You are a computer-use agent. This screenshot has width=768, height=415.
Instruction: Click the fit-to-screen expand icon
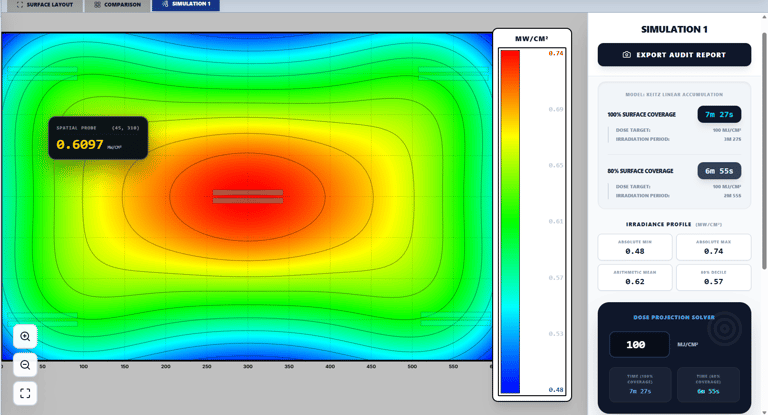pyautogui.click(x=25, y=393)
